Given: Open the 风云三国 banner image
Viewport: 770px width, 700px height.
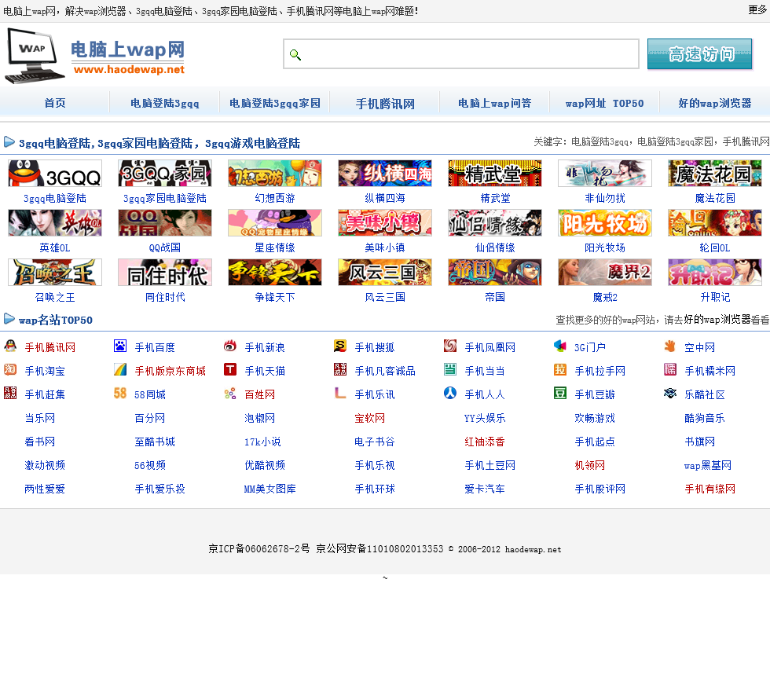Looking at the screenshot, I should point(385,273).
